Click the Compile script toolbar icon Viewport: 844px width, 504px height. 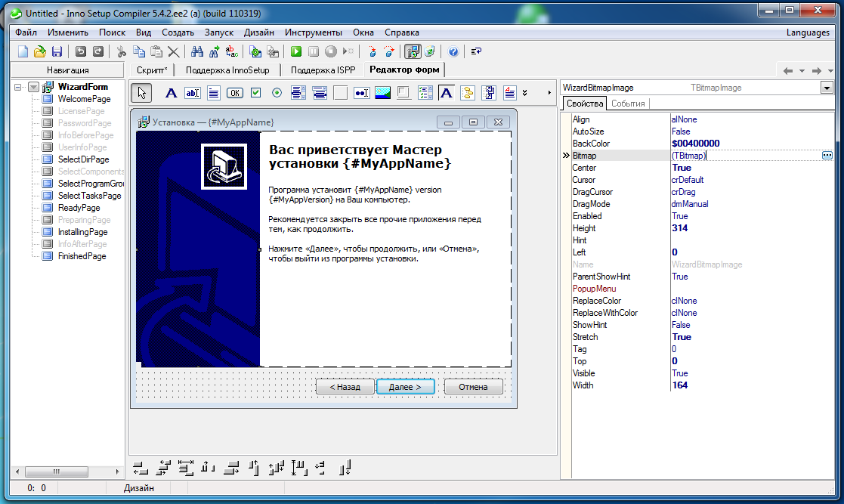[x=255, y=51]
